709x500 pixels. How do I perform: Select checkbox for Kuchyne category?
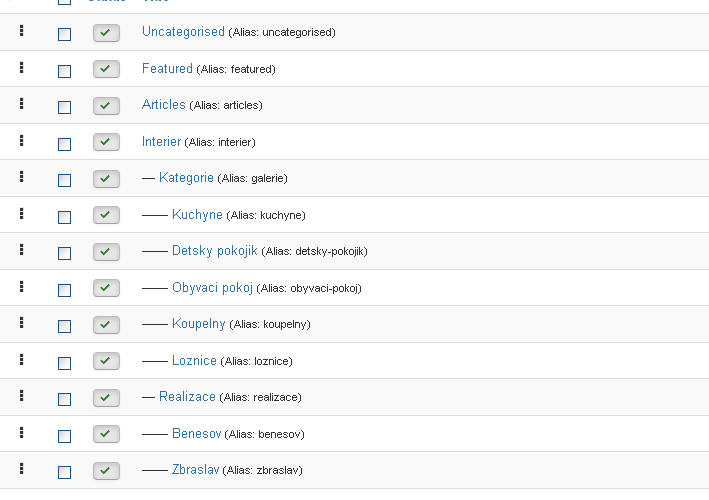(x=65, y=217)
